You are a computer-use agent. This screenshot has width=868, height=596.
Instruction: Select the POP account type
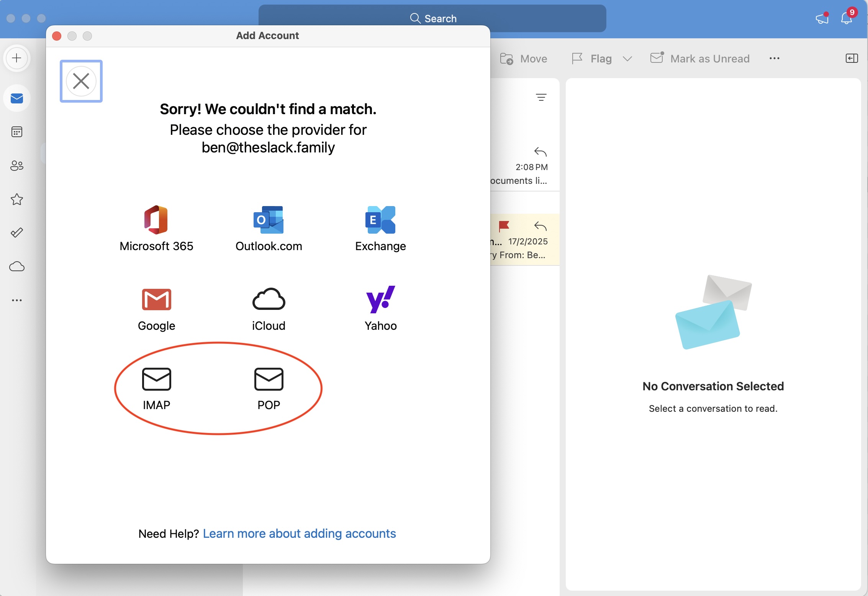(x=269, y=389)
